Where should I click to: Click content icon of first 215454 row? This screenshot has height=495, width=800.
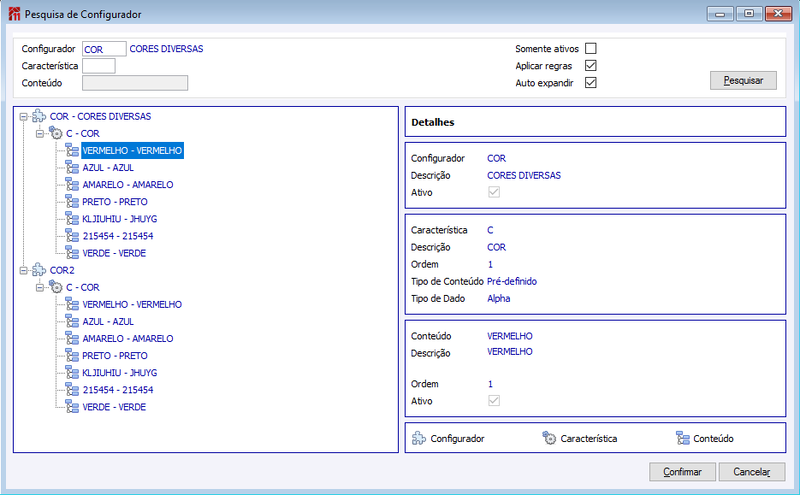[72, 236]
